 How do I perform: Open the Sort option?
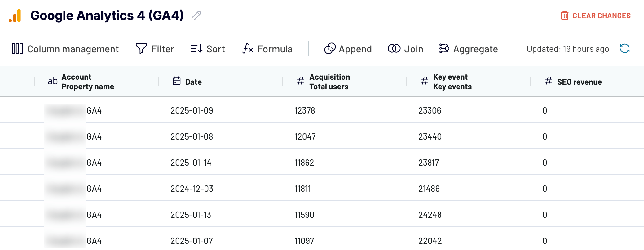point(208,49)
